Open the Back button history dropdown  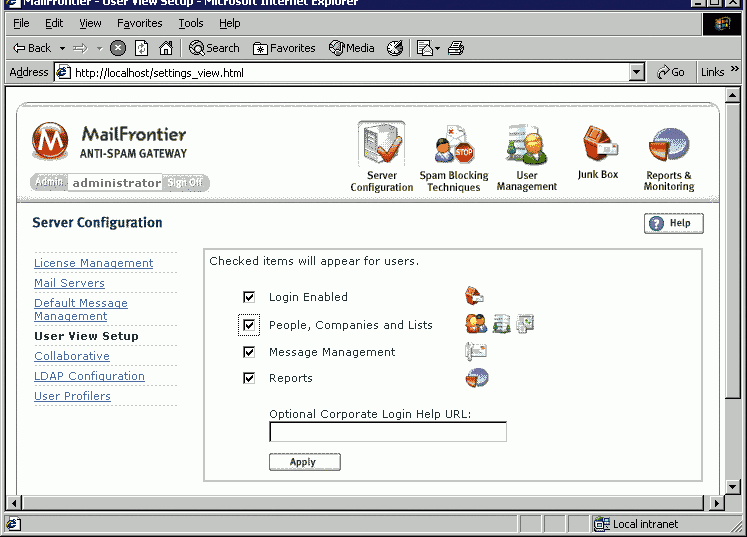tap(62, 49)
